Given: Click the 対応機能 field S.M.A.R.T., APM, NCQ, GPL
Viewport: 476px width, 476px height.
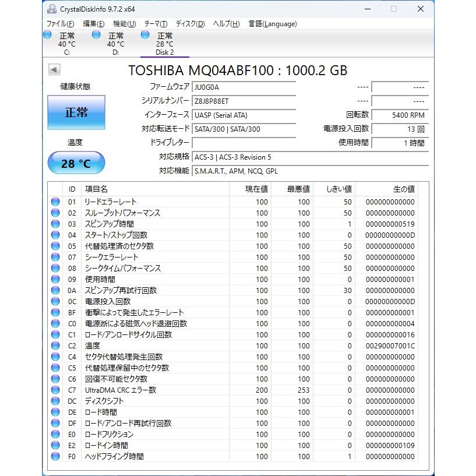Looking at the screenshot, I should (x=311, y=171).
